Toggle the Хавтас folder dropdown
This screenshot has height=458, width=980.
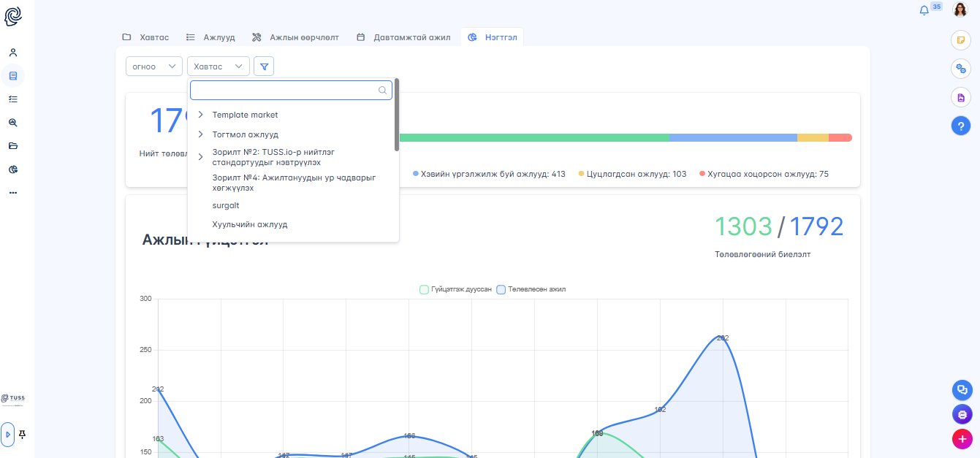[x=219, y=66]
